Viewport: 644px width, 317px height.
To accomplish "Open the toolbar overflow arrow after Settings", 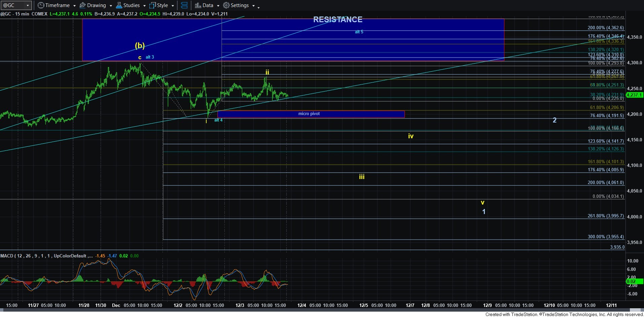I will pyautogui.click(x=258, y=7).
